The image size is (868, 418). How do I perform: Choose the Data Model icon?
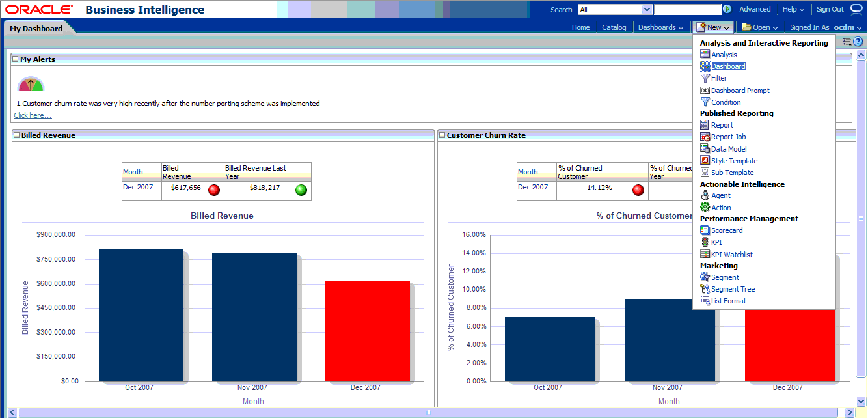(705, 149)
